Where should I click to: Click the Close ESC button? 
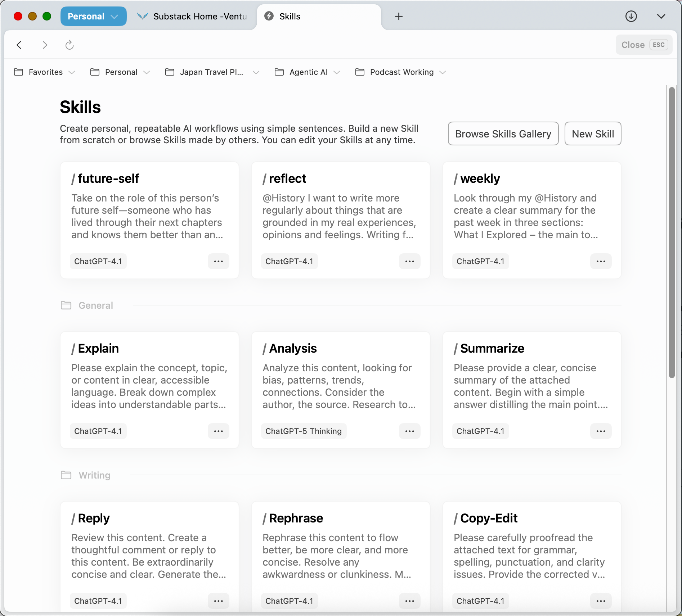click(644, 45)
